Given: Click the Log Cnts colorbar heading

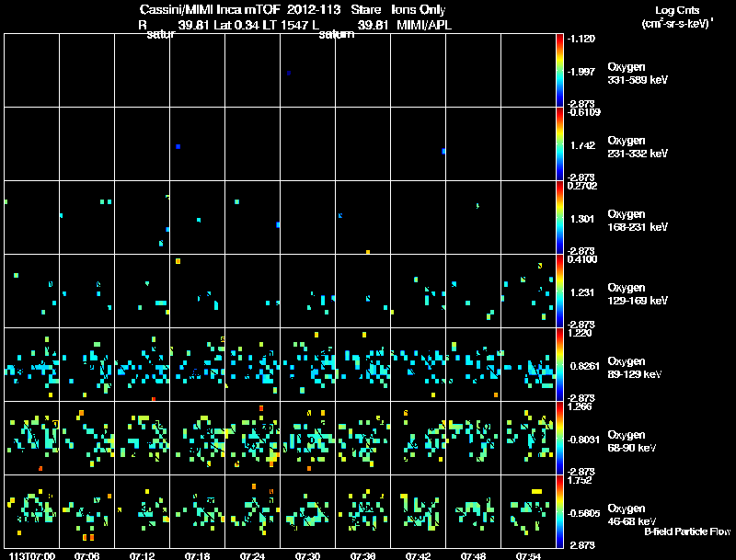Looking at the screenshot, I should pyautogui.click(x=677, y=10).
